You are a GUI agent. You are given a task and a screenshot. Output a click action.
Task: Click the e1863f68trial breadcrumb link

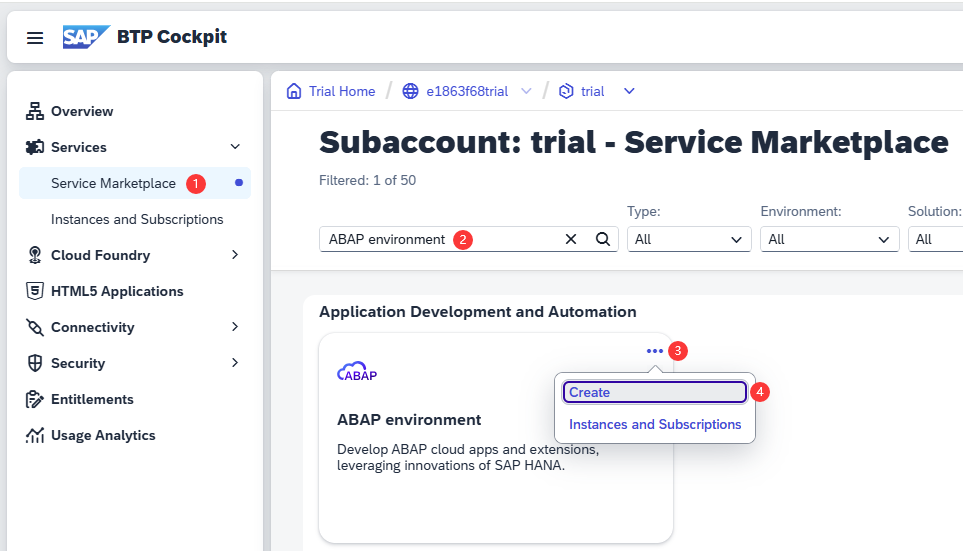point(467,92)
